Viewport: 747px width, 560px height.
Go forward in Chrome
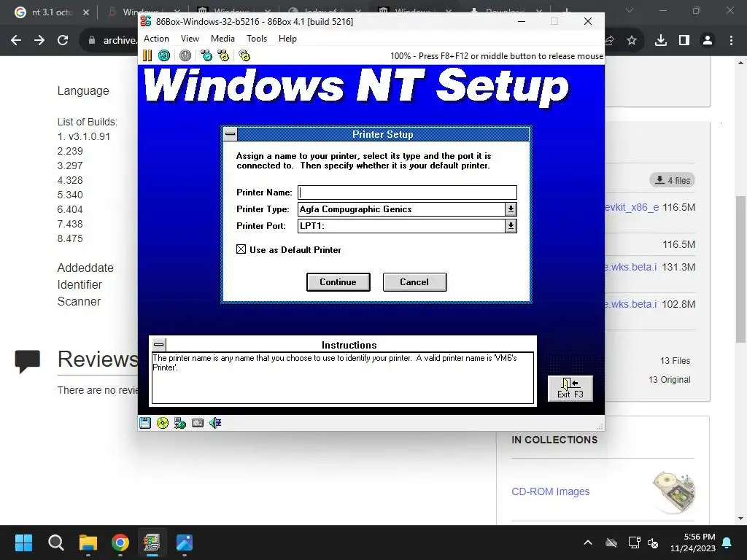pyautogui.click(x=39, y=41)
